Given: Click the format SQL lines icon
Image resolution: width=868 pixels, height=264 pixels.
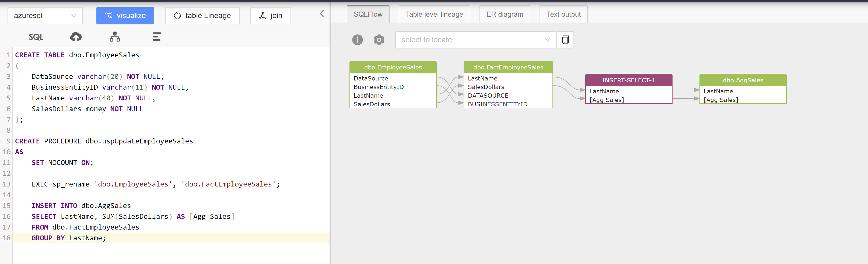Looking at the screenshot, I should click(x=157, y=37).
